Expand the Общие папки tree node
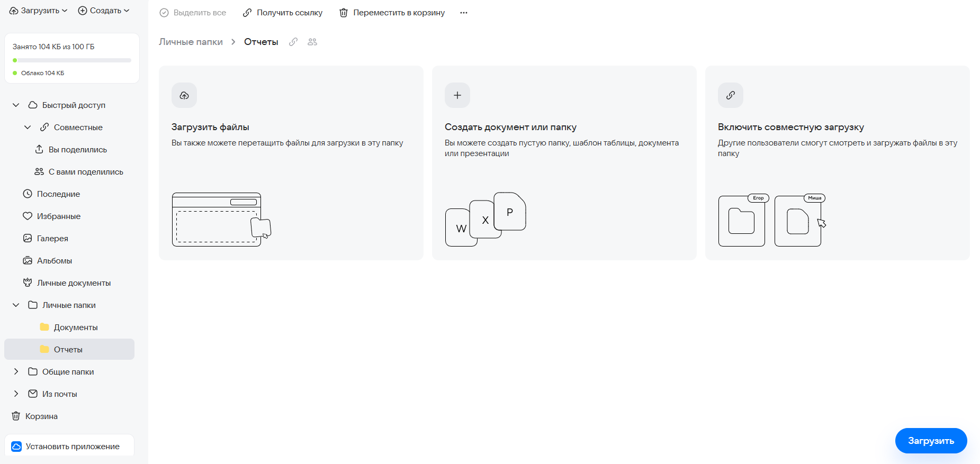Viewport: 980px width, 464px height. (16, 372)
